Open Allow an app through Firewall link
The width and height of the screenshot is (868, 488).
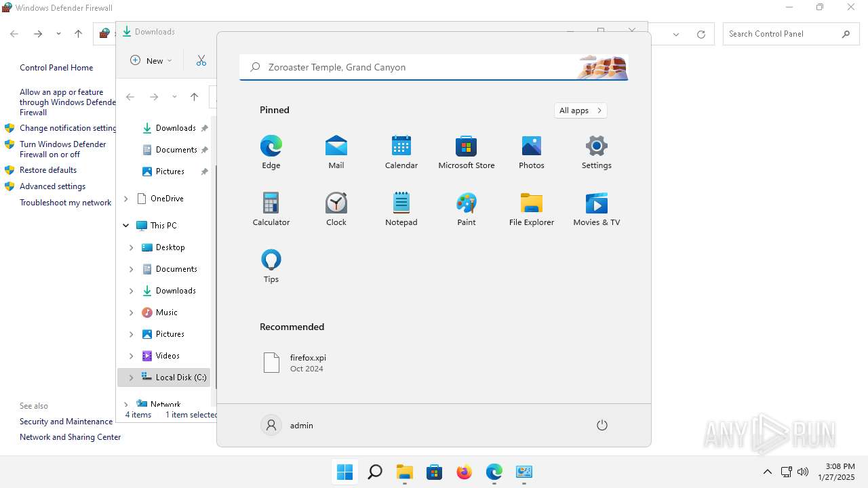tap(67, 102)
